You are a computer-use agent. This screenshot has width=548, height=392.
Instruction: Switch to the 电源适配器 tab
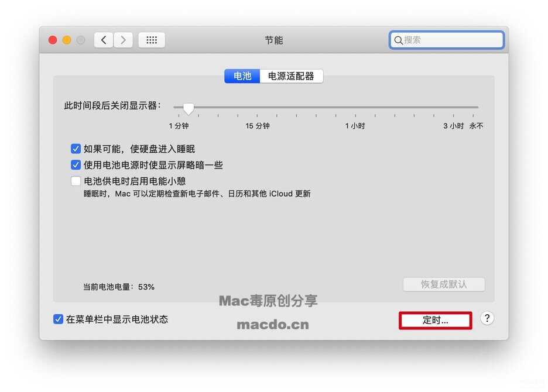[291, 76]
